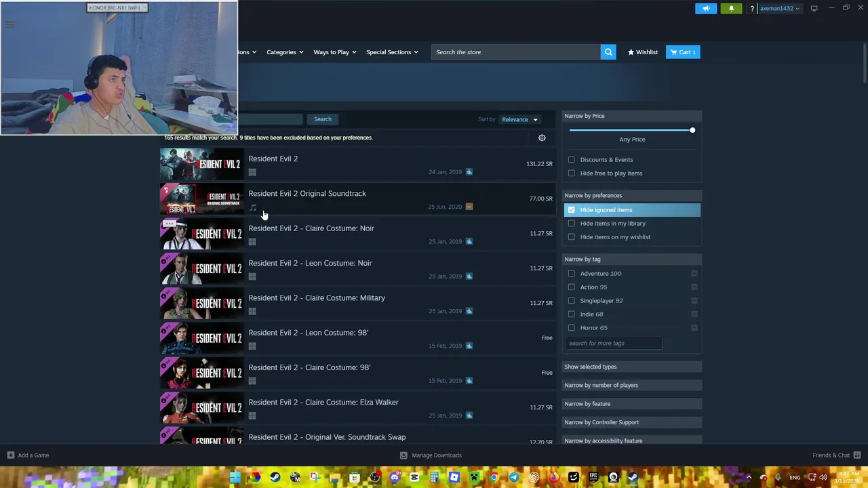Click the blue Search button
868x488 pixels.
(x=323, y=119)
